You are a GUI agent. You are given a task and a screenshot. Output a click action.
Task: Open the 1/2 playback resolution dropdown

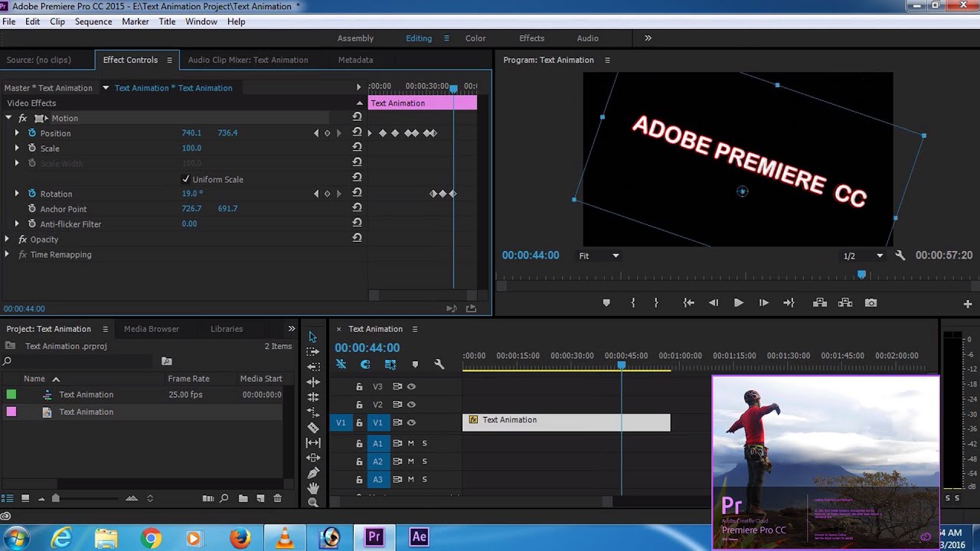(864, 256)
